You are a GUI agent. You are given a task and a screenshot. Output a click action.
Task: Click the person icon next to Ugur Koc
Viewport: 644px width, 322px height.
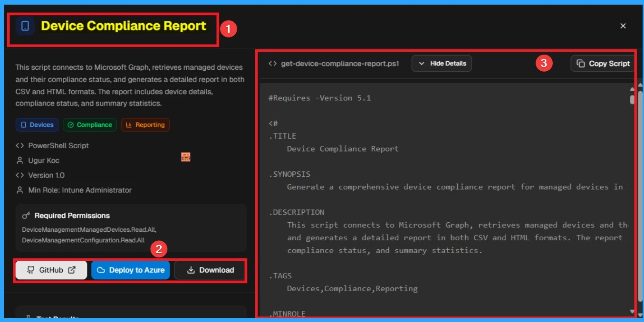point(19,161)
